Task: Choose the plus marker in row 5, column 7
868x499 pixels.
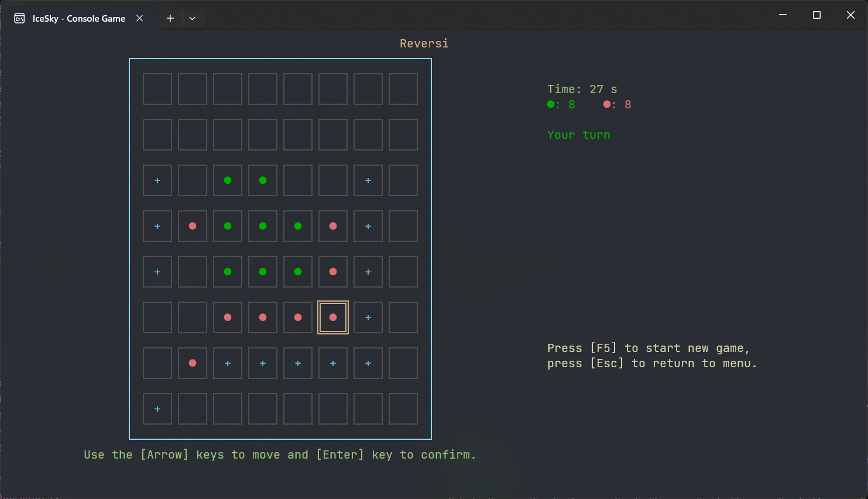Action: click(368, 272)
